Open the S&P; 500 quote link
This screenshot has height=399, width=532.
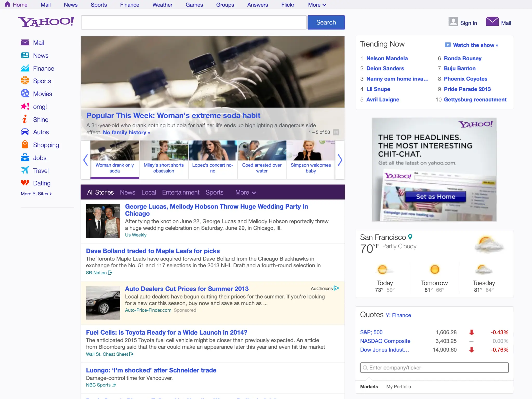(x=371, y=332)
